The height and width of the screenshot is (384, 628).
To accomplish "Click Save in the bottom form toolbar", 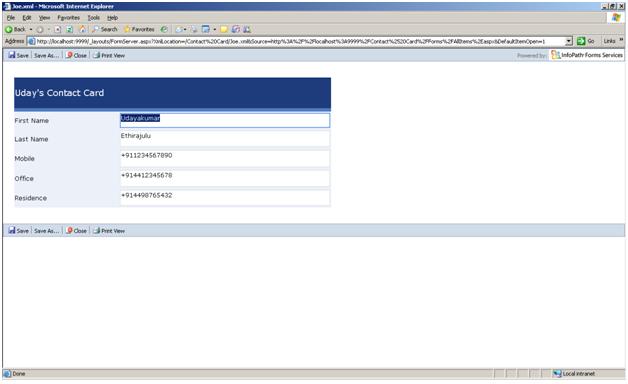I will [18, 231].
